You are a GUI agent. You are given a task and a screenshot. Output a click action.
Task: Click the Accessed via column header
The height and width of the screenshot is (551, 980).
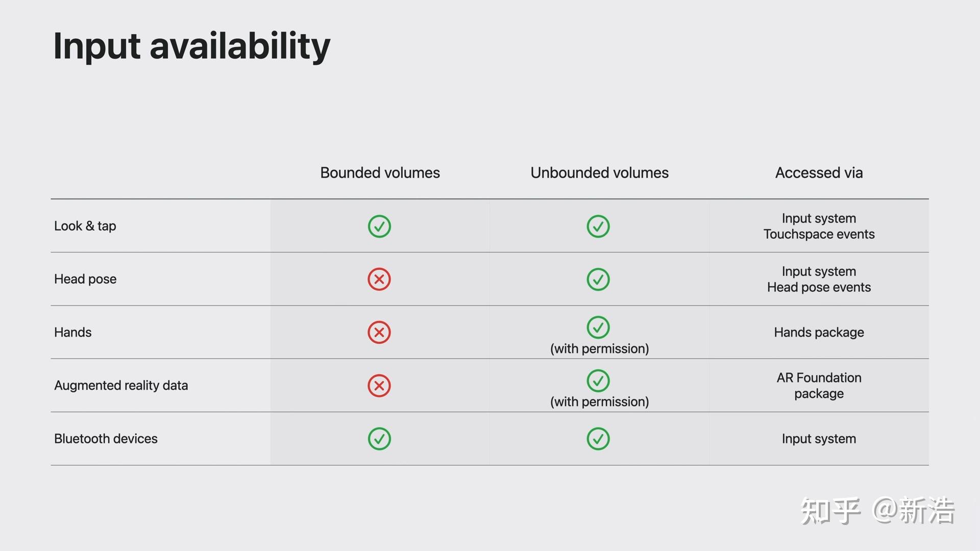[819, 173]
